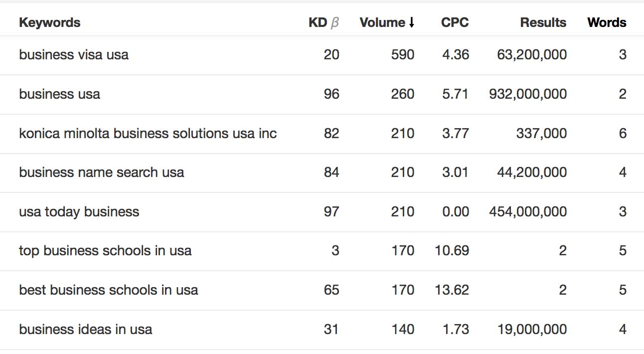Click results count 932,000,000

(528, 94)
